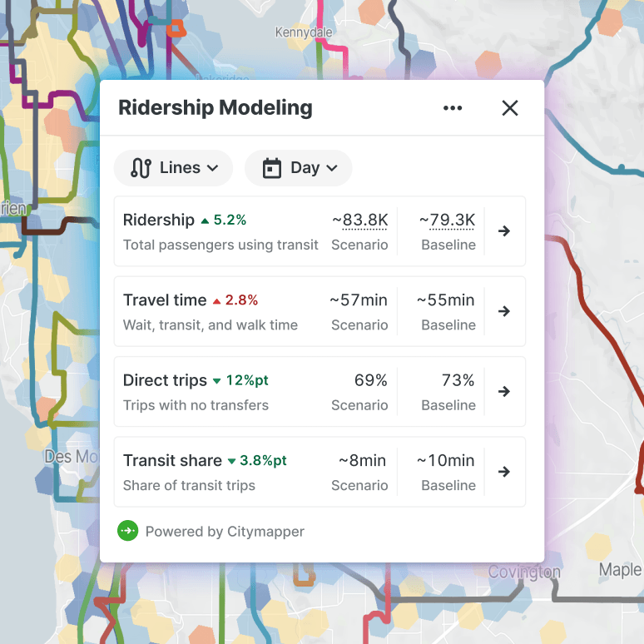Image resolution: width=644 pixels, height=644 pixels.
Task: Click the Ridership Modeling panel title
Action: (215, 108)
